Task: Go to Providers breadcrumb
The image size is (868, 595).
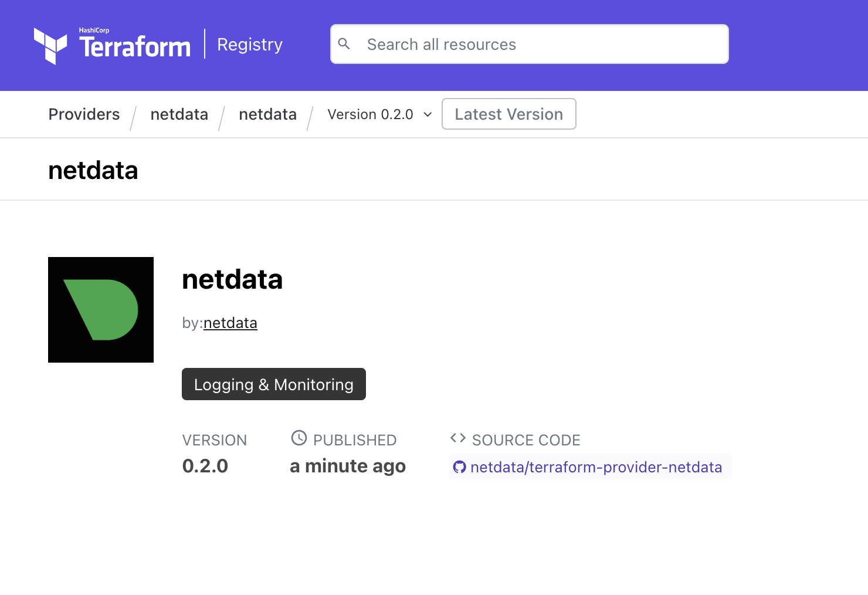Action: [84, 114]
